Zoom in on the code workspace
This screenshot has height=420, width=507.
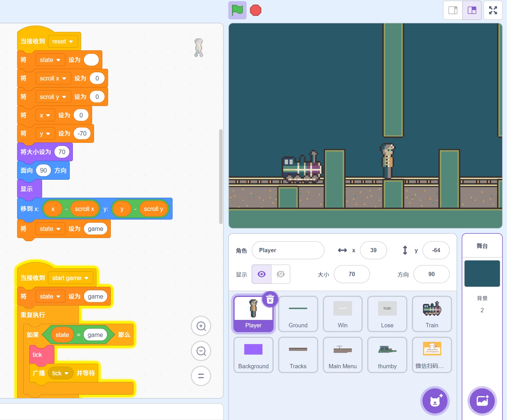point(201,326)
